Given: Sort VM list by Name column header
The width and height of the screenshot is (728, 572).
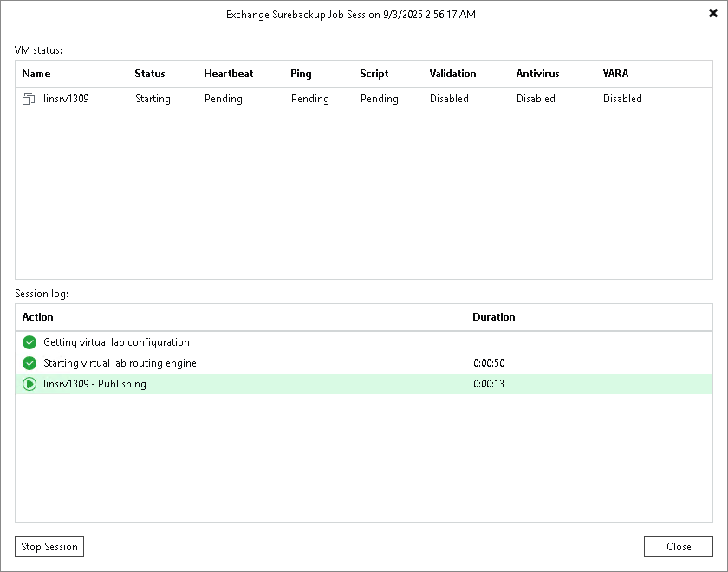Looking at the screenshot, I should (36, 74).
